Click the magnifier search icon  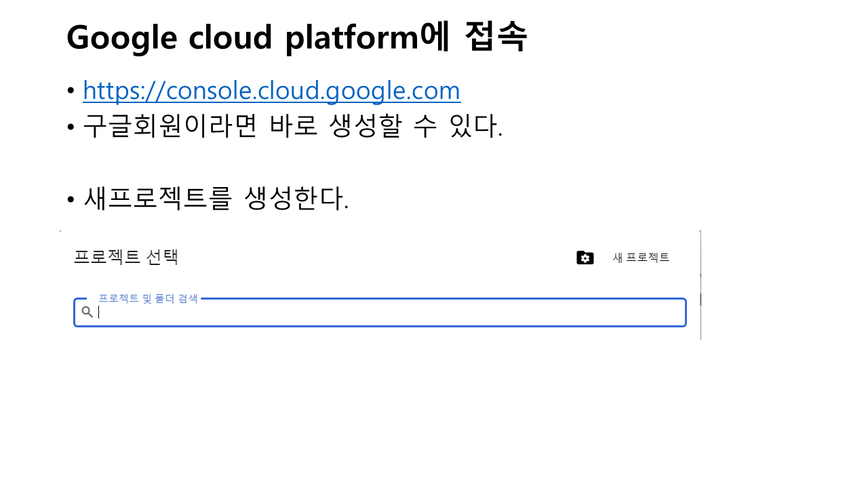tap(87, 312)
